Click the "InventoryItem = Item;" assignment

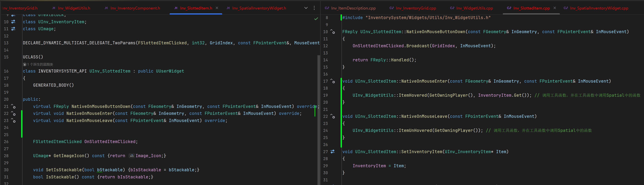pos(379,166)
